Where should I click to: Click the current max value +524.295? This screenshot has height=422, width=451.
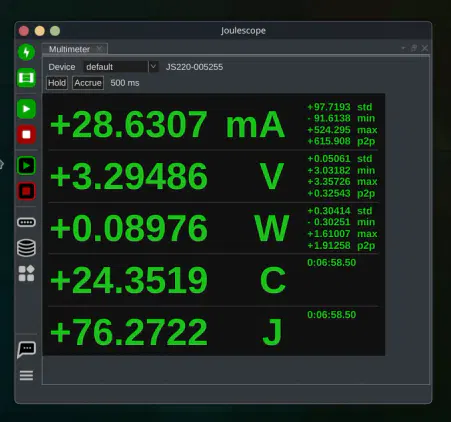coord(329,130)
